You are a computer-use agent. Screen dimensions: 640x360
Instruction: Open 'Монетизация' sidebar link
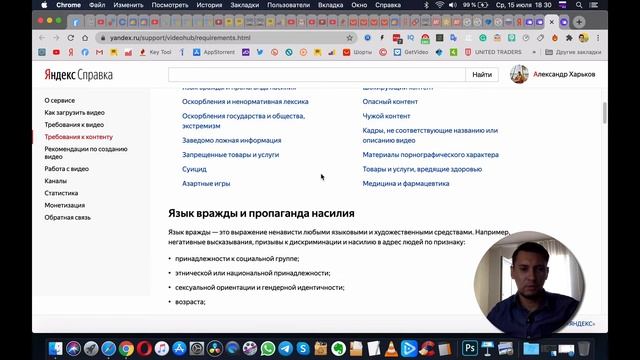coord(64,205)
